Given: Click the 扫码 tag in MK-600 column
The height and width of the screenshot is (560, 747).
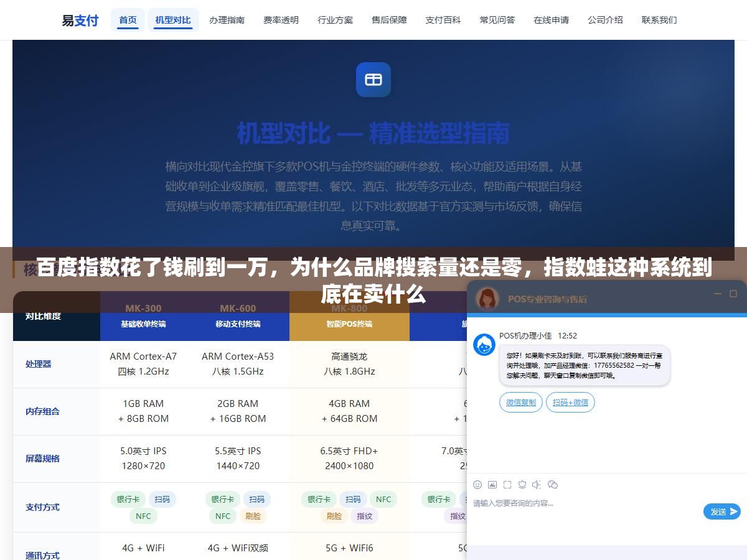Looking at the screenshot, I should (256, 499).
